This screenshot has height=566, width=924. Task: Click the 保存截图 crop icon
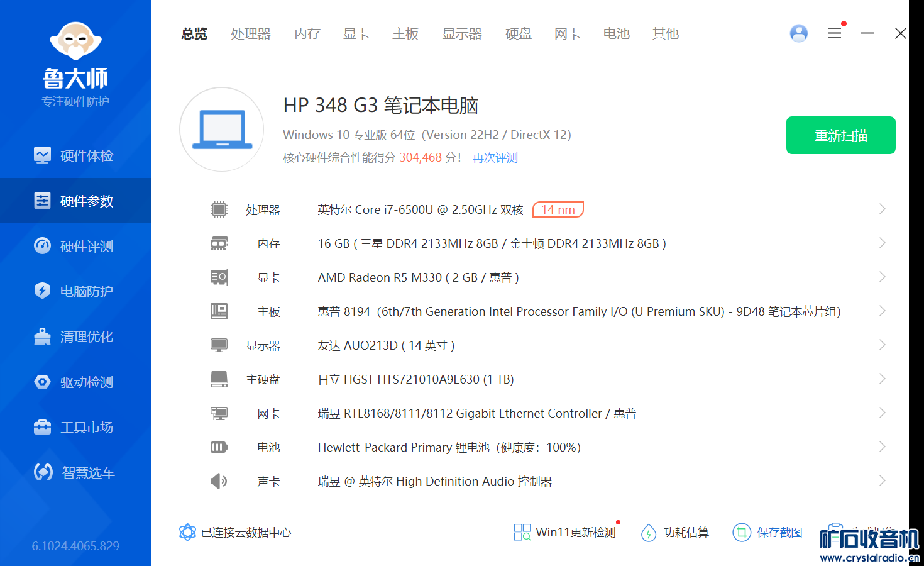tap(742, 533)
